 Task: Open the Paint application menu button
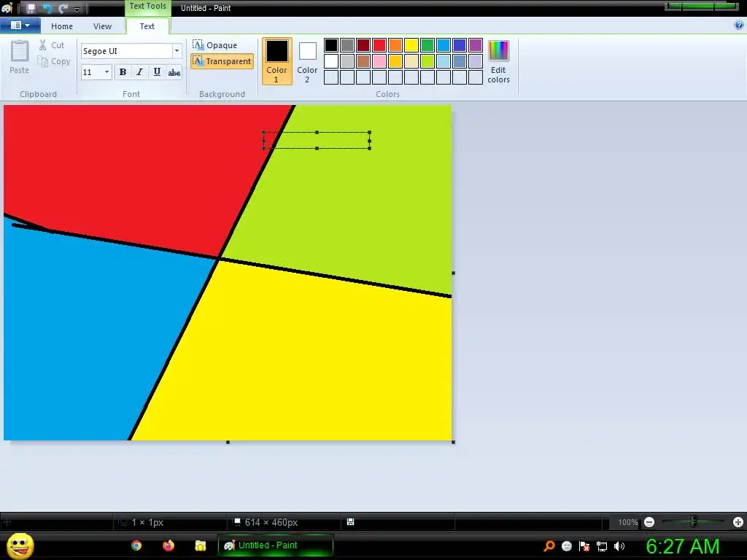click(20, 26)
